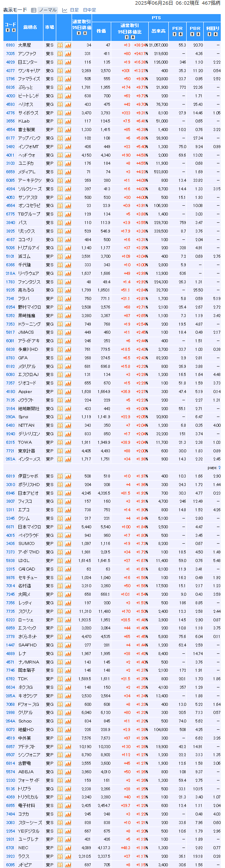
Task: Open the book info icon for アンファク (7035)
Action: coord(60,54)
